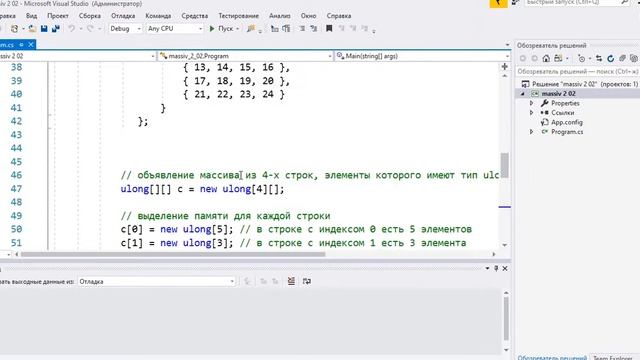Close the output panel
The image size is (640, 360).
point(505,269)
